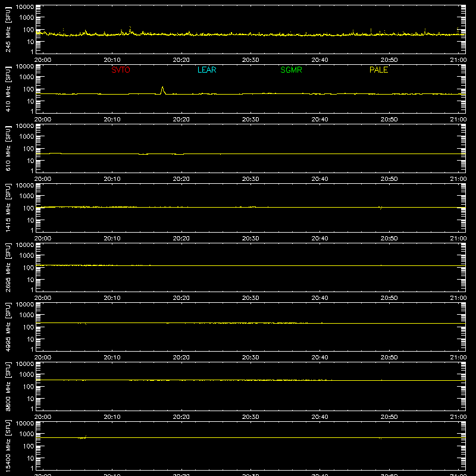Viewport: 476px width, 476px height.
Task: Click the 20:30 tick label under the 610 MHz plot
Action: click(250, 179)
